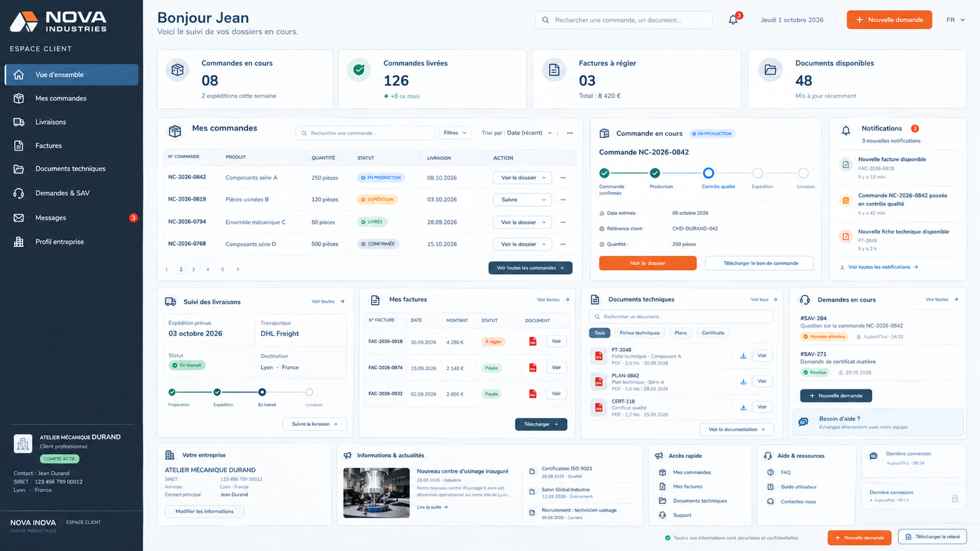The height and width of the screenshot is (551, 980).
Task: Open PDF icon for invoice FAC-2026-0918
Action: [x=533, y=342]
